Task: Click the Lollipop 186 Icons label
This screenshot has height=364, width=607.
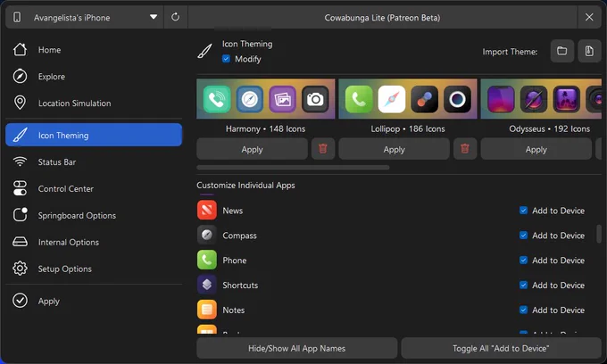Action: click(408, 128)
